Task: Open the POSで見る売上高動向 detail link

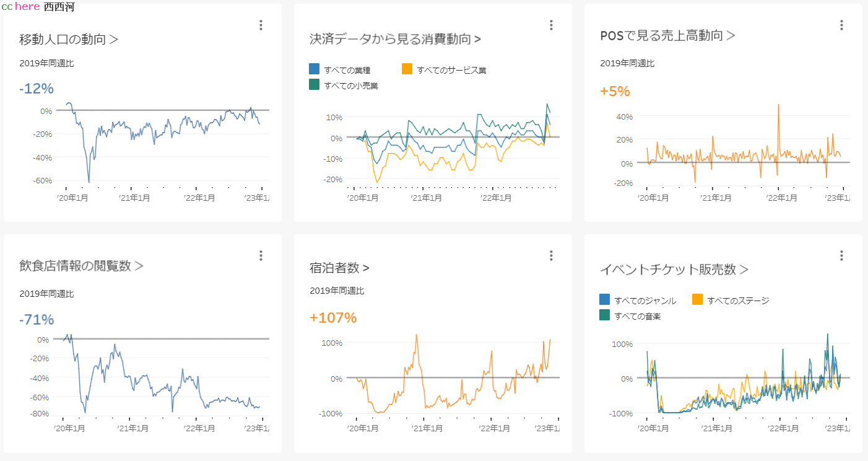Action: 667,35
